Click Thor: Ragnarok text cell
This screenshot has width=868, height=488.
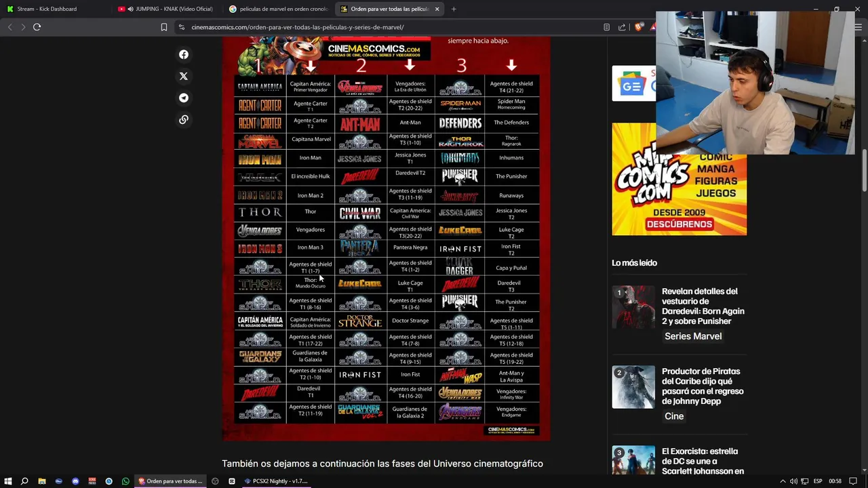pos(511,141)
